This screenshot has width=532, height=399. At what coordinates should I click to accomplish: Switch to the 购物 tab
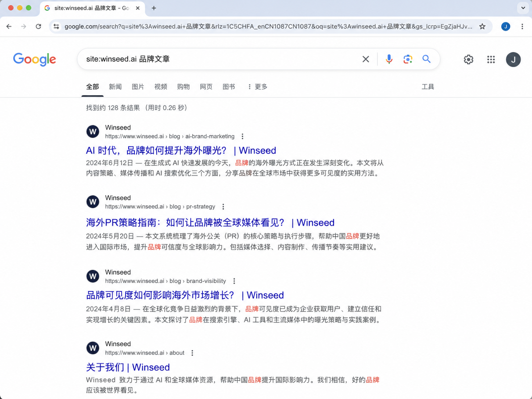[183, 87]
